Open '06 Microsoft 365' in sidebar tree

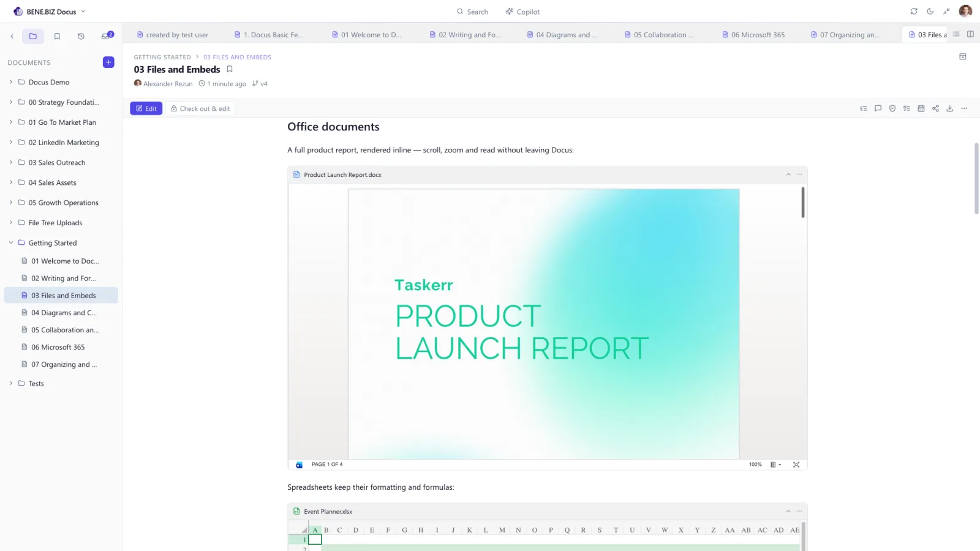(x=61, y=347)
